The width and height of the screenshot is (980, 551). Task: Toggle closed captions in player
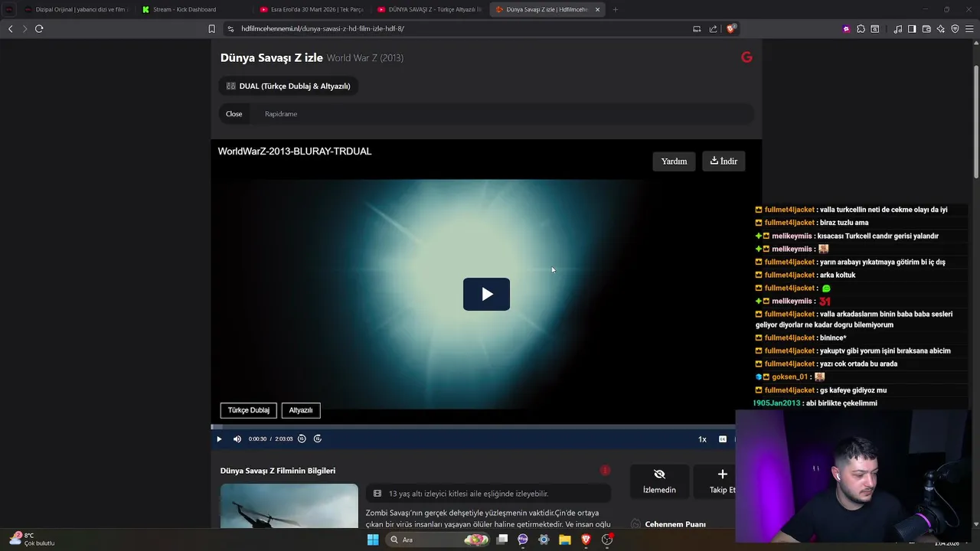point(722,439)
